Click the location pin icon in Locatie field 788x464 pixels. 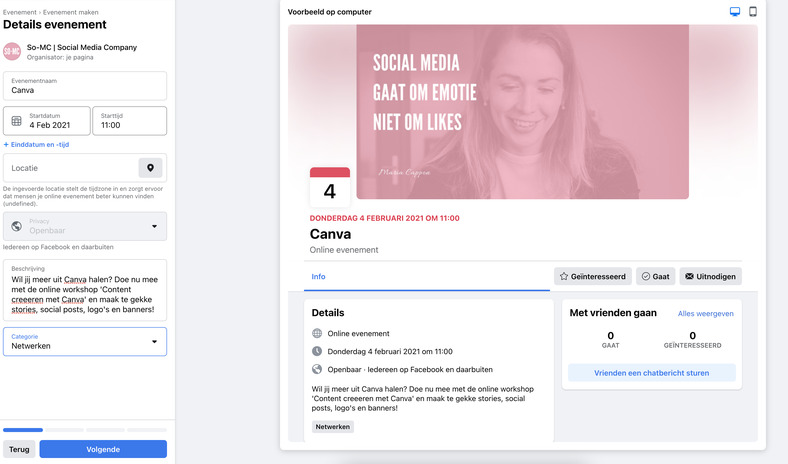click(x=150, y=168)
